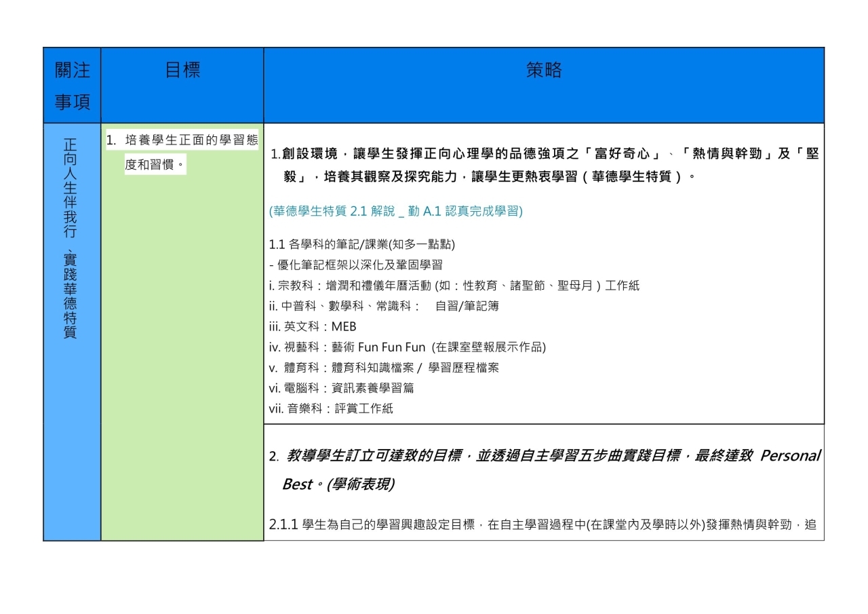Click the 策略 column header
Image resolution: width=868 pixels, height=614 pixels.
pyautogui.click(x=544, y=70)
